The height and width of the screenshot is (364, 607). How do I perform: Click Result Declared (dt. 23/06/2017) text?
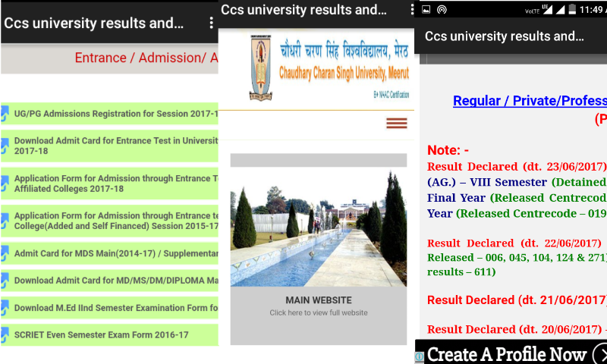517,166
